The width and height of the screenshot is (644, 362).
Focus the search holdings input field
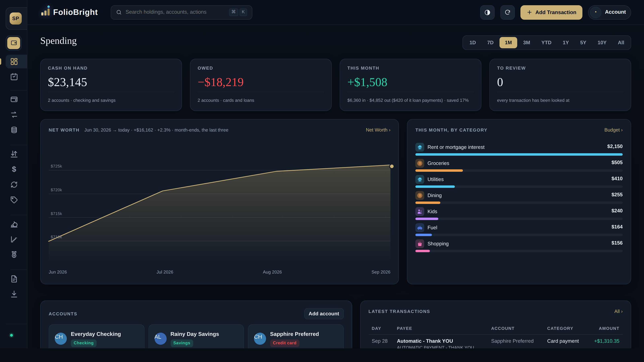(182, 12)
